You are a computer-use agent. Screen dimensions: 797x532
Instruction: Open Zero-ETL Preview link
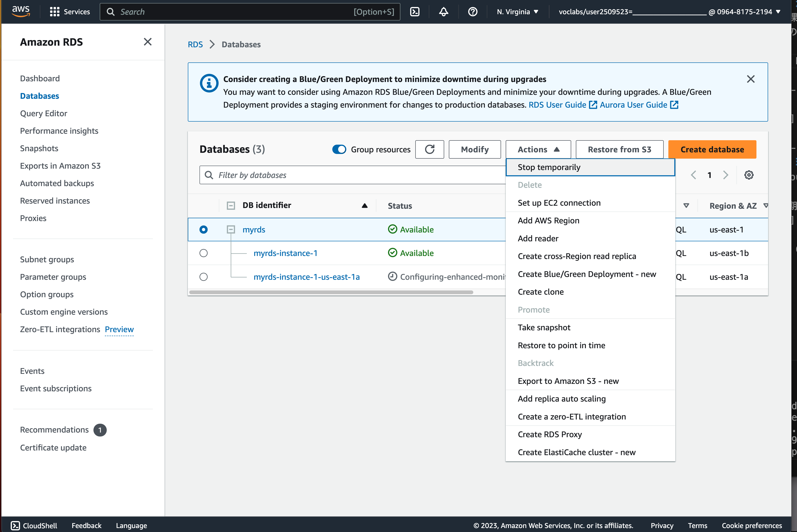(x=119, y=329)
